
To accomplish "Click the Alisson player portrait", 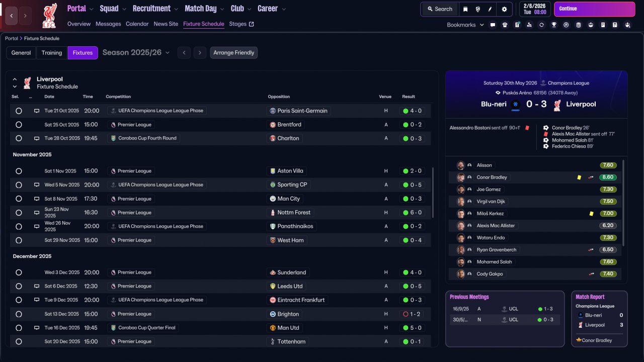I will pyautogui.click(x=460, y=165).
